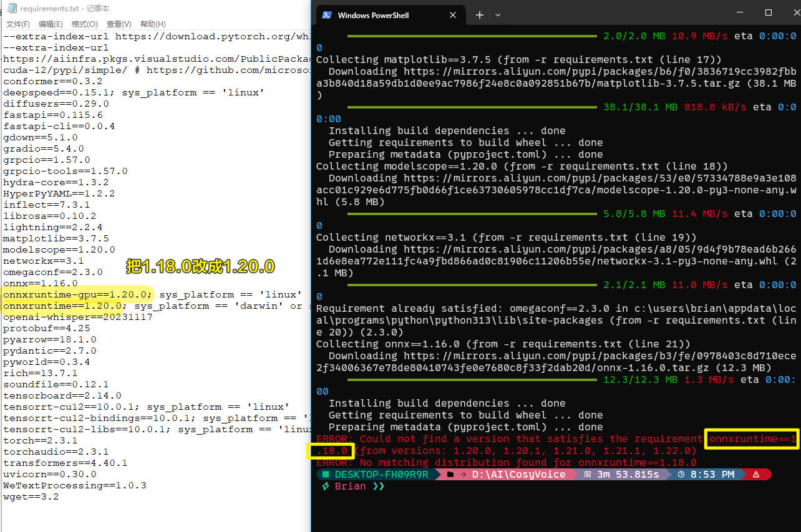Click the fastapi-cli==0.0.4 line
This screenshot has width=801, height=532.
point(59,126)
